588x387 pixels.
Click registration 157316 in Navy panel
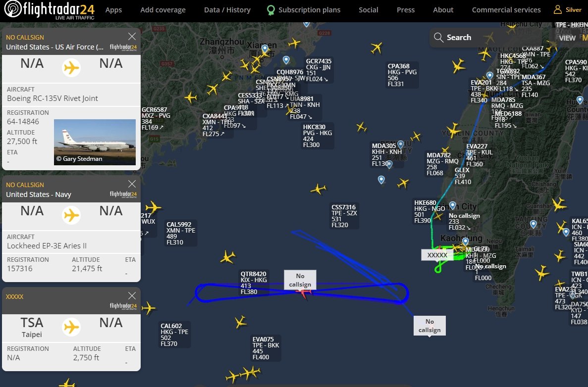click(x=19, y=269)
